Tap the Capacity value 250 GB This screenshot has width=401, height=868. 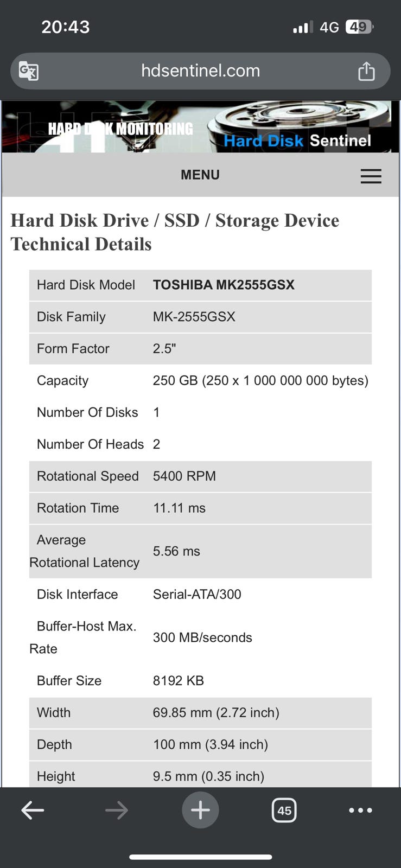(260, 380)
